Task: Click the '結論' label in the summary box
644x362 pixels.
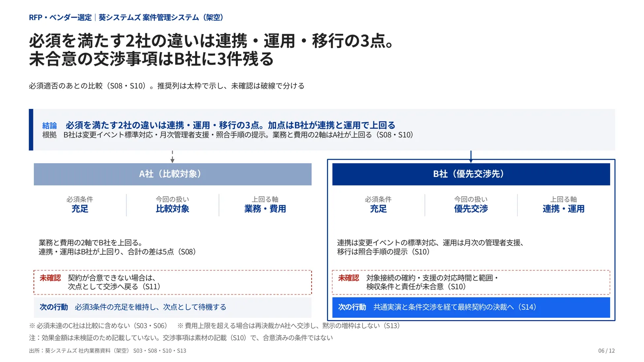Action: point(50,125)
